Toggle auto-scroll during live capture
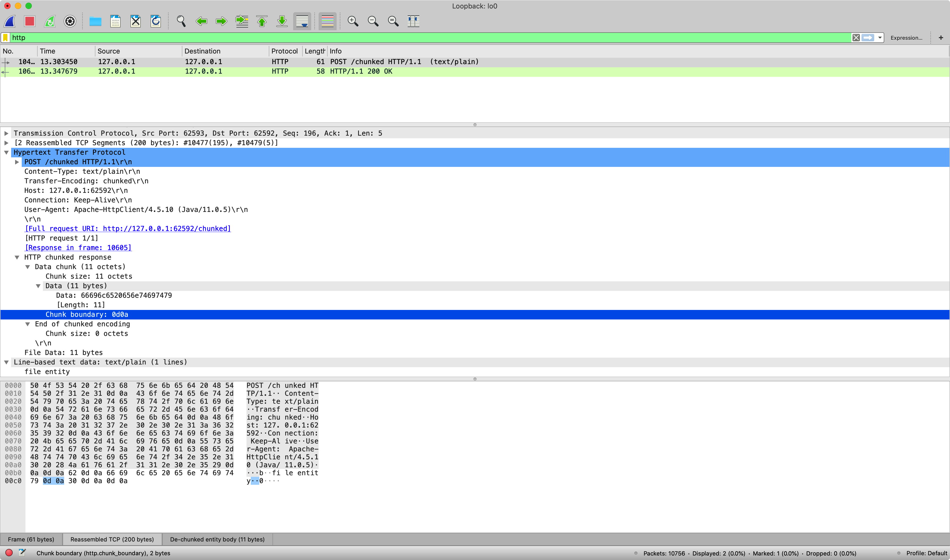The width and height of the screenshot is (950, 560). coord(302,21)
